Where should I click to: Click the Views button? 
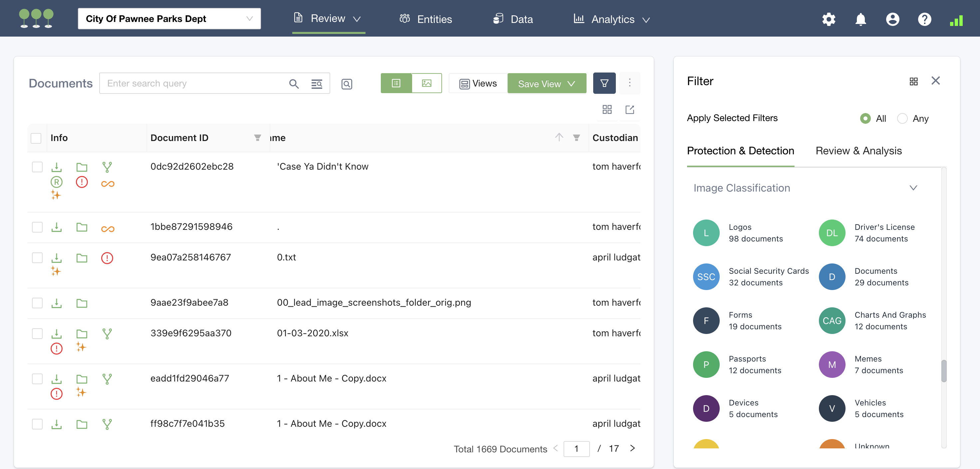click(x=478, y=83)
